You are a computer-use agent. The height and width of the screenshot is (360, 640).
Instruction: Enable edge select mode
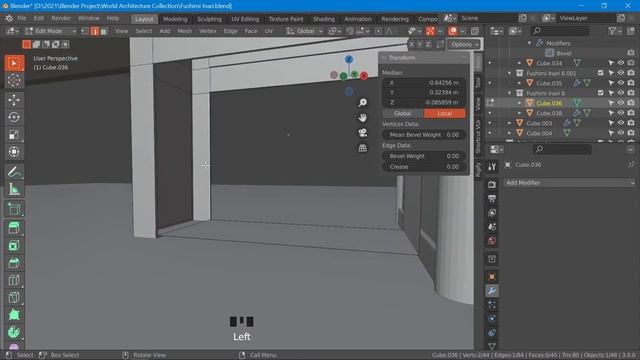(95, 31)
